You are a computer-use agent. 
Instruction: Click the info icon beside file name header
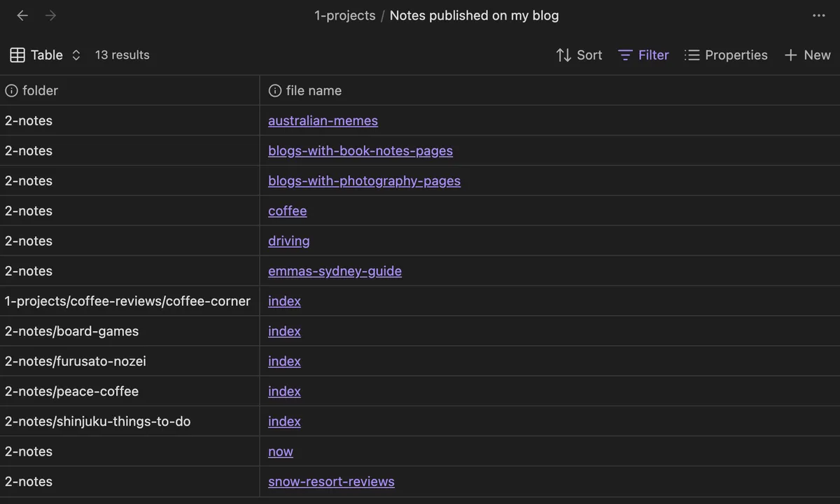[x=275, y=91]
